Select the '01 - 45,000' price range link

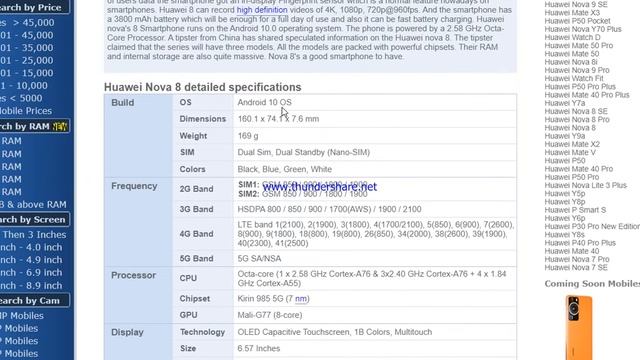click(x=27, y=36)
